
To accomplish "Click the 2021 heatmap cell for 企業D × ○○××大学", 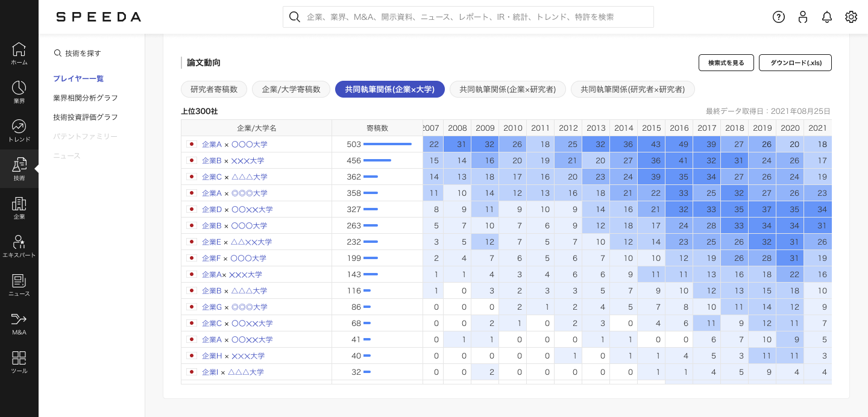I will [817, 210].
